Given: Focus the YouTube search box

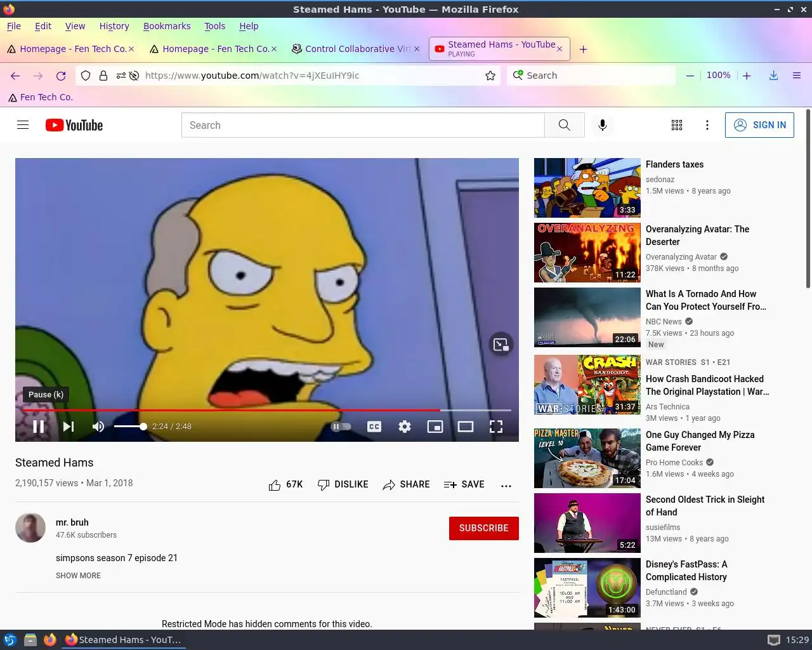Looking at the screenshot, I should [363, 125].
